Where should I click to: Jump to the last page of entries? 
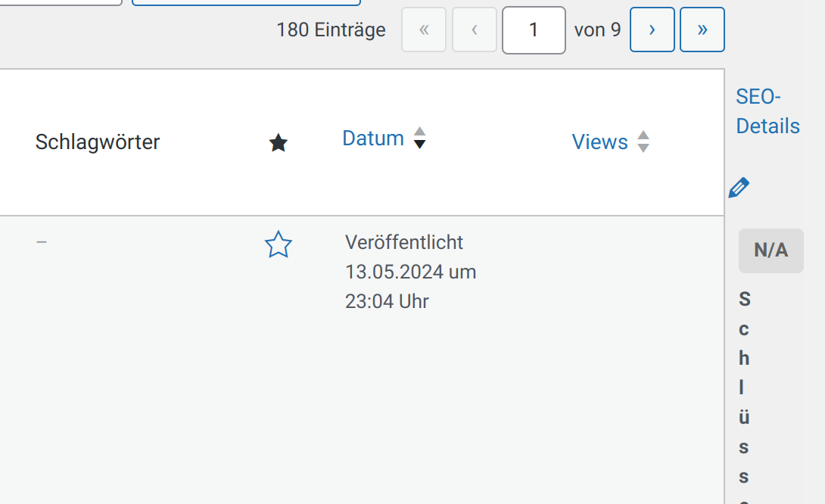[702, 30]
